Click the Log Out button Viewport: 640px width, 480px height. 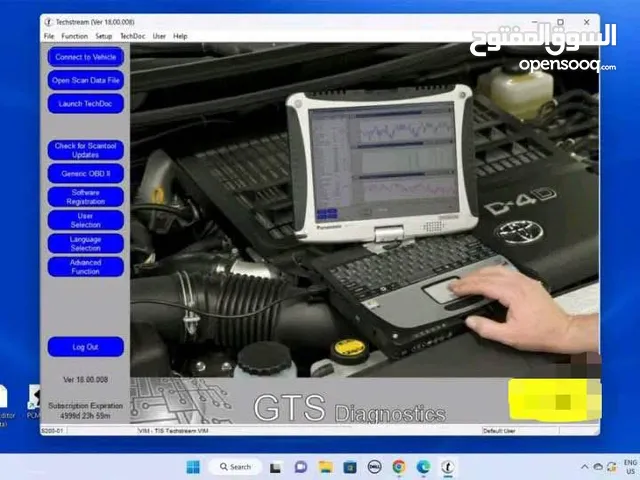(86, 347)
